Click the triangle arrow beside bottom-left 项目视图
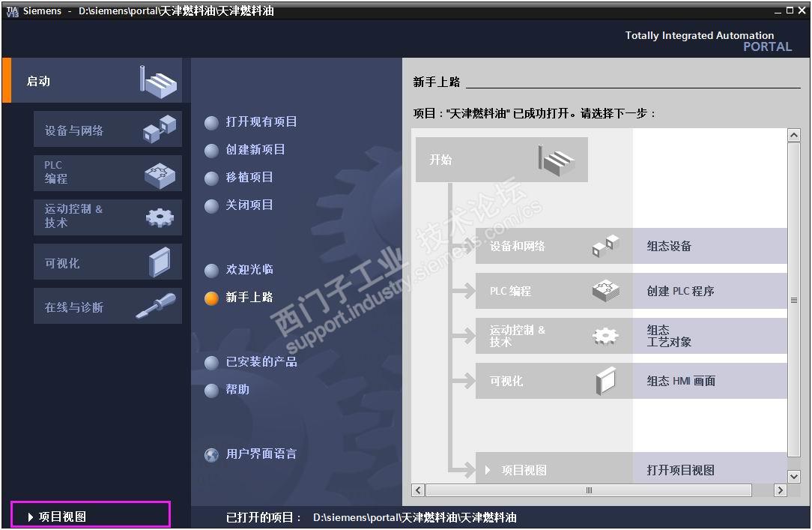Viewport: 812px width, 530px height. coord(31,517)
